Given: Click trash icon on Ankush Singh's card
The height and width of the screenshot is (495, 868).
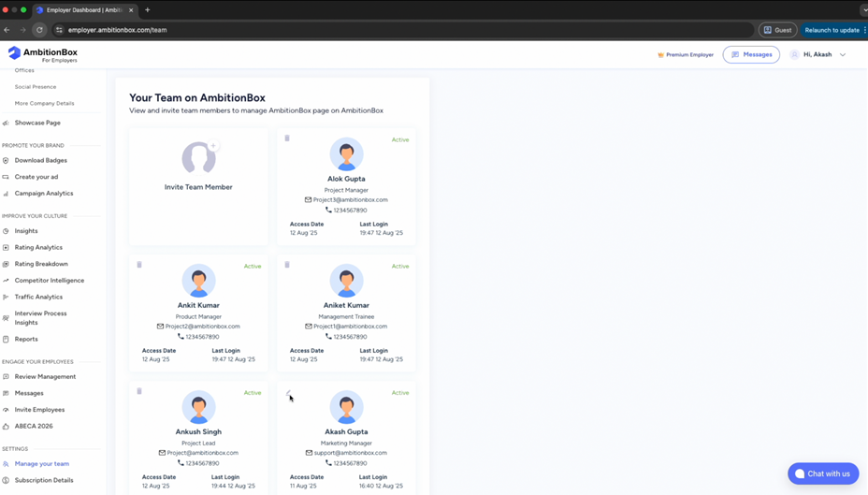Looking at the screenshot, I should [139, 391].
